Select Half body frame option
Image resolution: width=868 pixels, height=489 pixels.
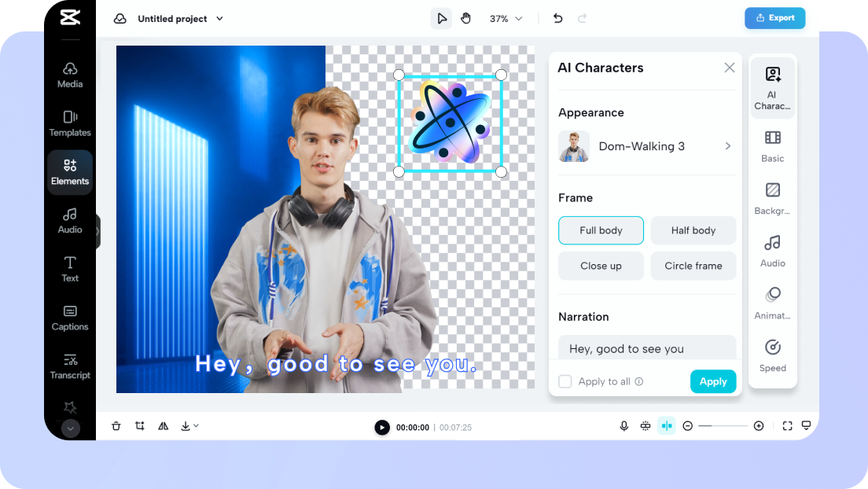click(693, 230)
